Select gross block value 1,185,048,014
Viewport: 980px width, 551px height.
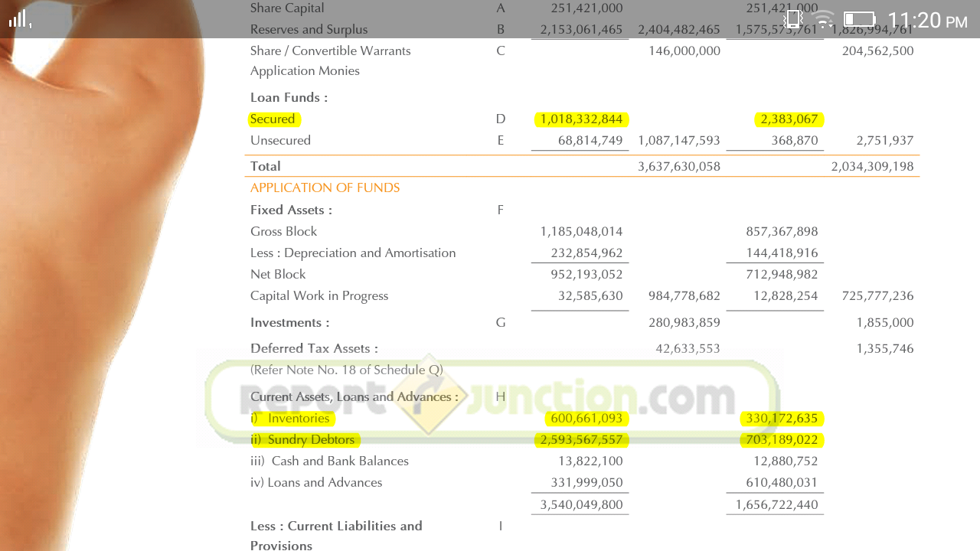point(581,231)
